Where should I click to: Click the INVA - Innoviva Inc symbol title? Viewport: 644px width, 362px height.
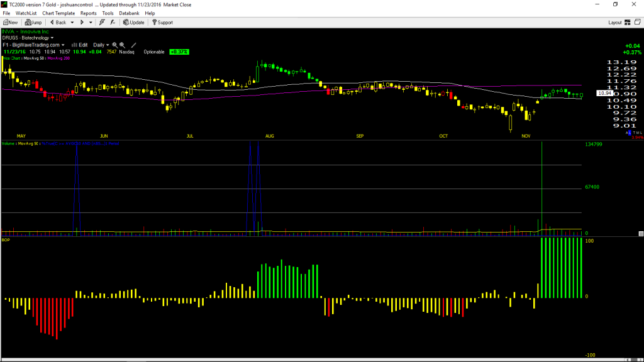click(25, 31)
